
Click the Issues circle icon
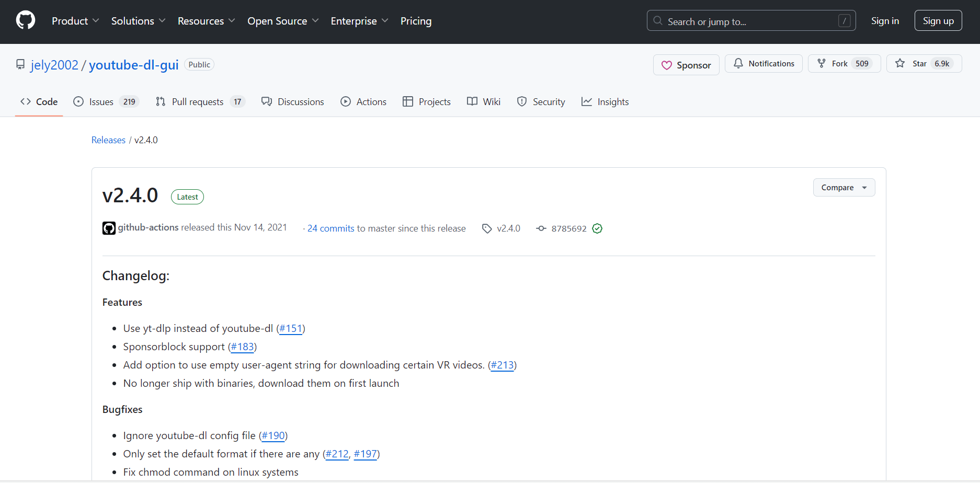(78, 101)
